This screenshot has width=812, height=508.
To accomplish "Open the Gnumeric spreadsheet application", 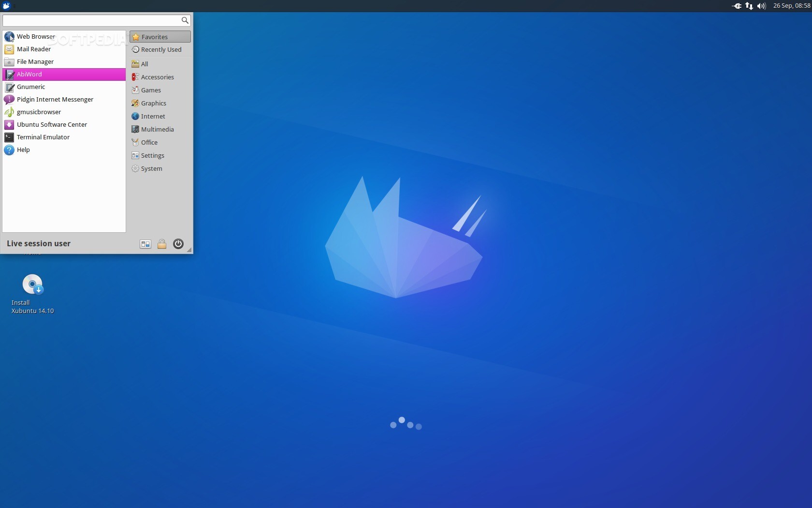I will click(31, 87).
